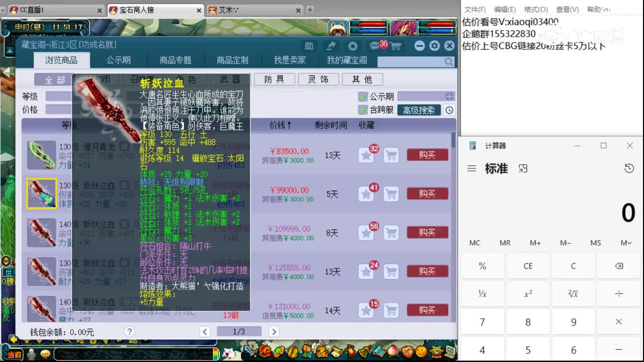
Task: Go to next page of listings
Action: pos(274,331)
